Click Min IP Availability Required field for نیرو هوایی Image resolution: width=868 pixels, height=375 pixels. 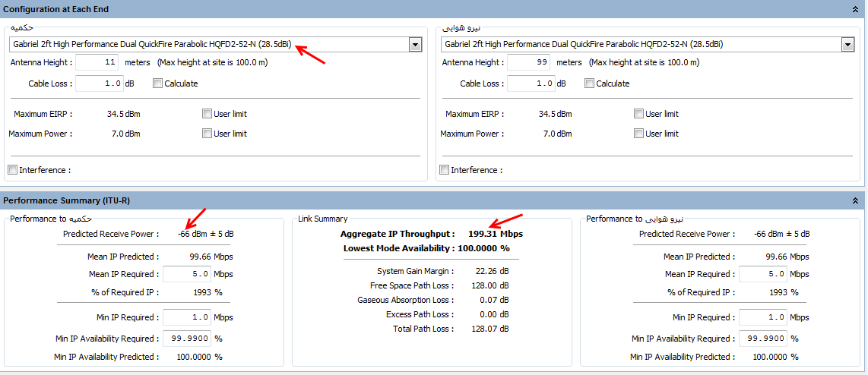tap(763, 338)
